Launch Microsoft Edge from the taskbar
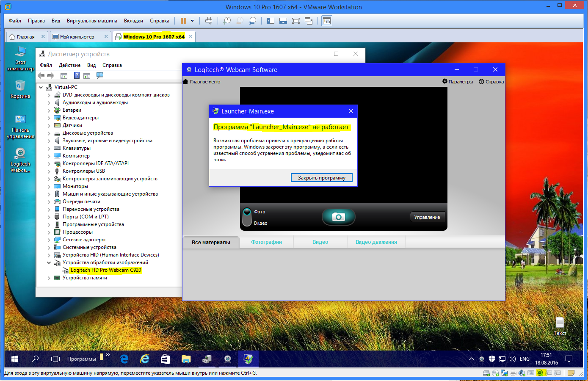This screenshot has width=588, height=381. pyautogui.click(x=124, y=359)
